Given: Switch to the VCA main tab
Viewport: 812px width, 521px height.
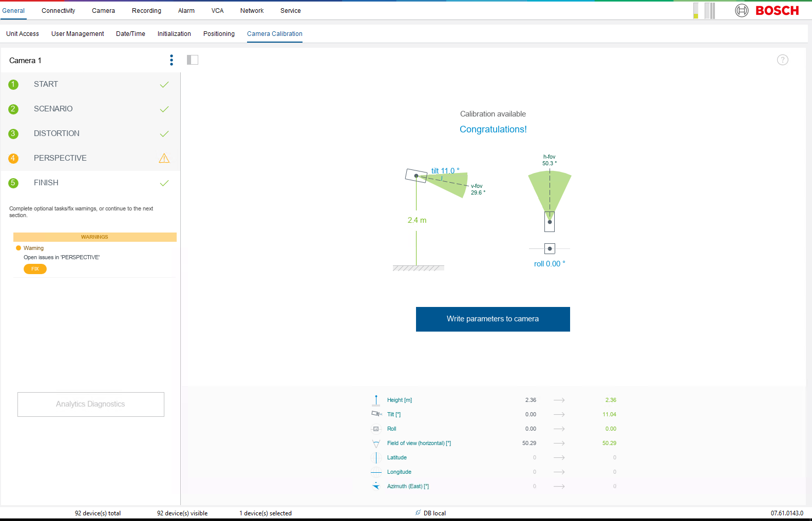Looking at the screenshot, I should pyautogui.click(x=217, y=11).
